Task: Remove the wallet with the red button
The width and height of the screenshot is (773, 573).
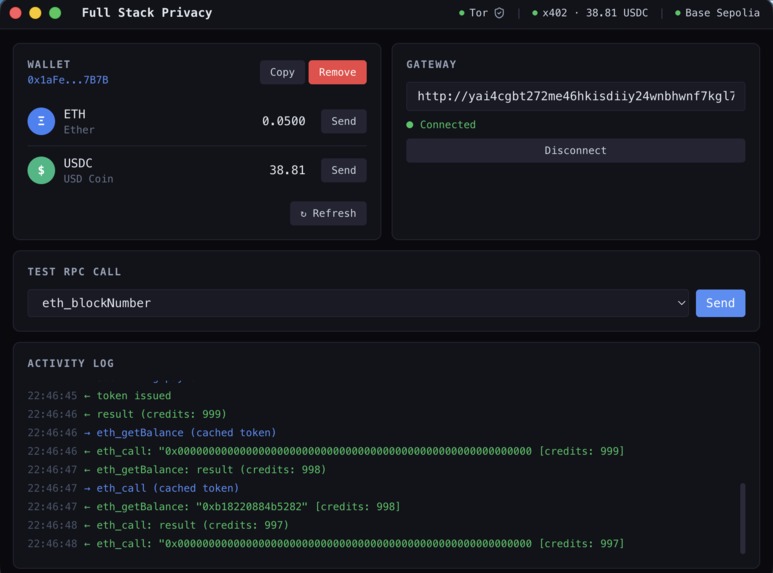Action: coord(337,72)
